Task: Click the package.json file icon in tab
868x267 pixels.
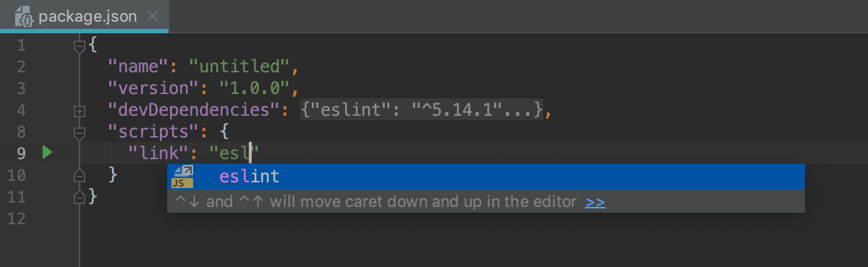Action: [x=24, y=17]
